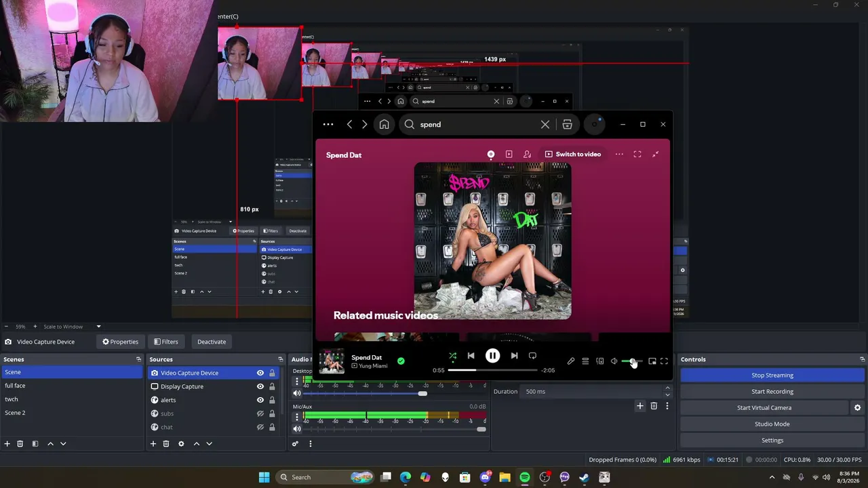Open OBS Settings
868x488 pixels.
[x=772, y=441]
